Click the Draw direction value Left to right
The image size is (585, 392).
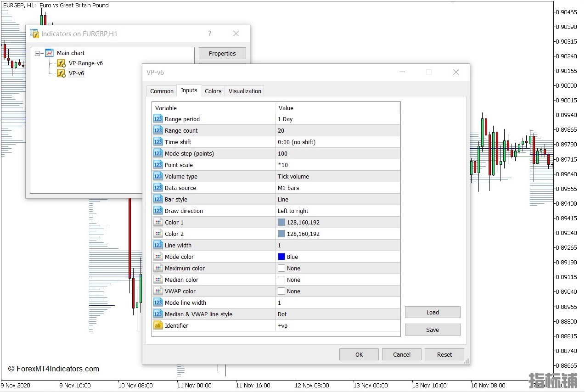point(293,211)
